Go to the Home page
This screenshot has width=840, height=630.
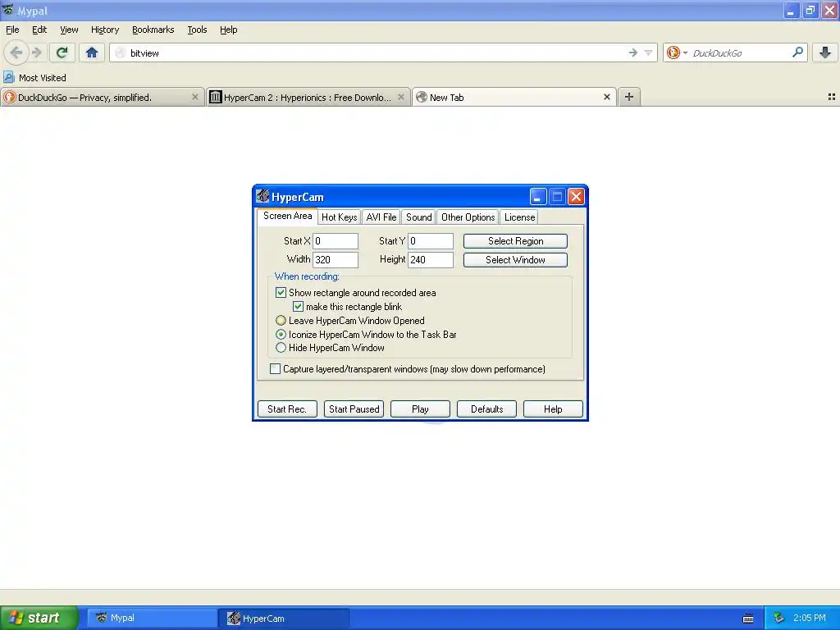pos(92,52)
